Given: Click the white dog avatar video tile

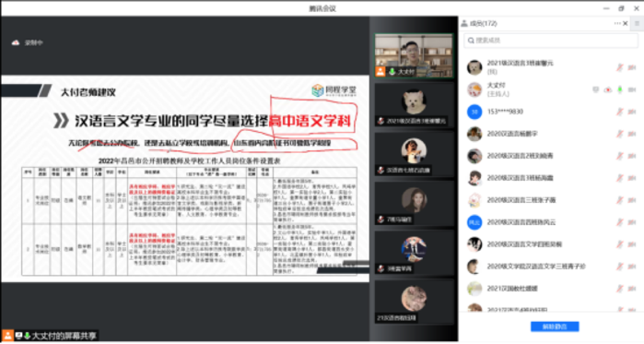Looking at the screenshot, I should tap(414, 104).
